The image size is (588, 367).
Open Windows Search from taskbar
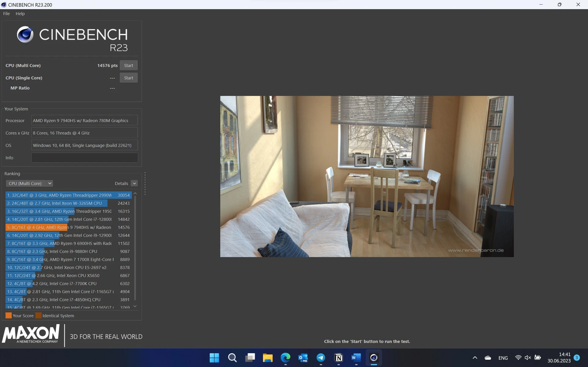232,358
